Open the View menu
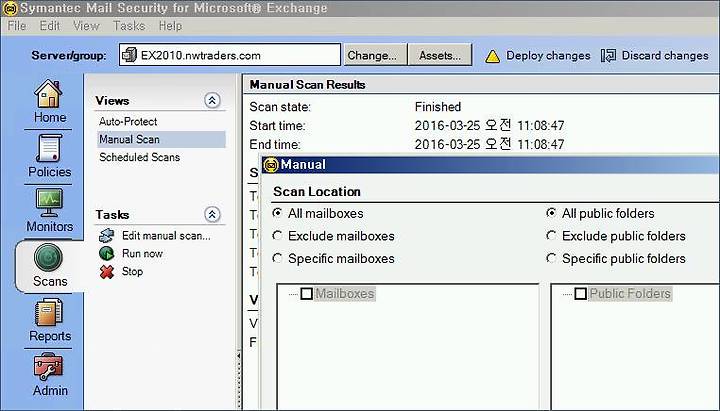 click(x=86, y=26)
